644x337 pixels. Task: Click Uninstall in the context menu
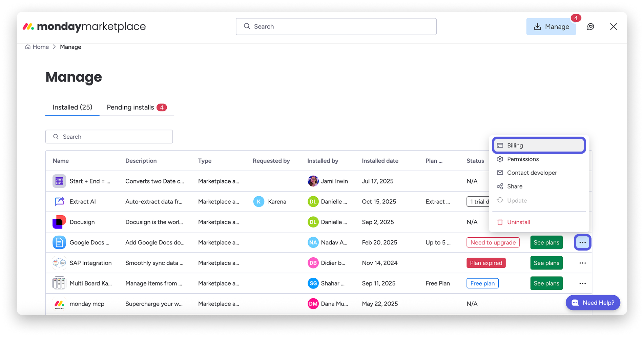[x=539, y=222]
